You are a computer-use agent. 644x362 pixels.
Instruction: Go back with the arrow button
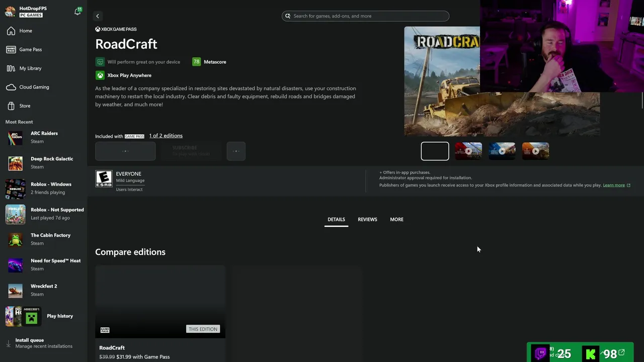[98, 16]
